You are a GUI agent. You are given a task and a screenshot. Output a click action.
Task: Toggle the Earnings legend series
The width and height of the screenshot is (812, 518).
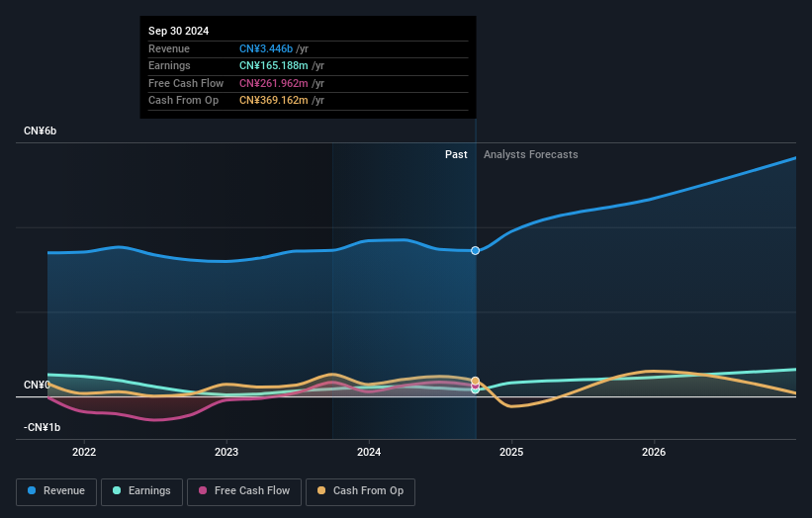point(141,491)
